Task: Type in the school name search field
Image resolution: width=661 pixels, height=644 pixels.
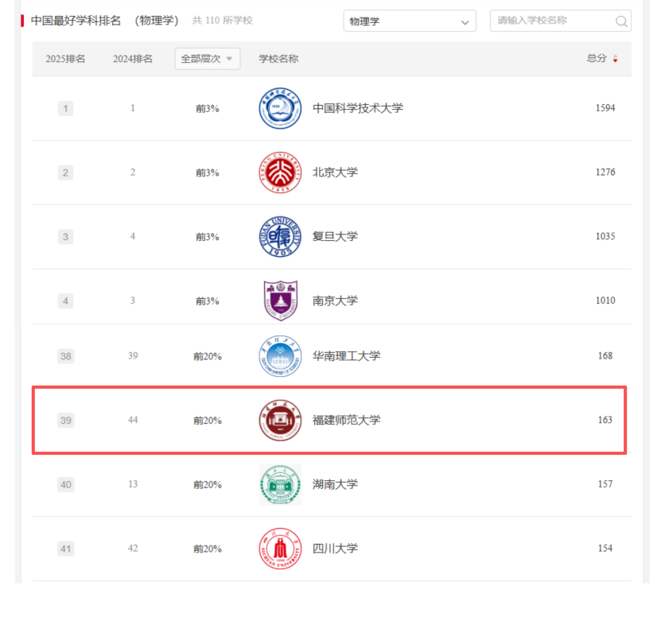Action: click(553, 21)
